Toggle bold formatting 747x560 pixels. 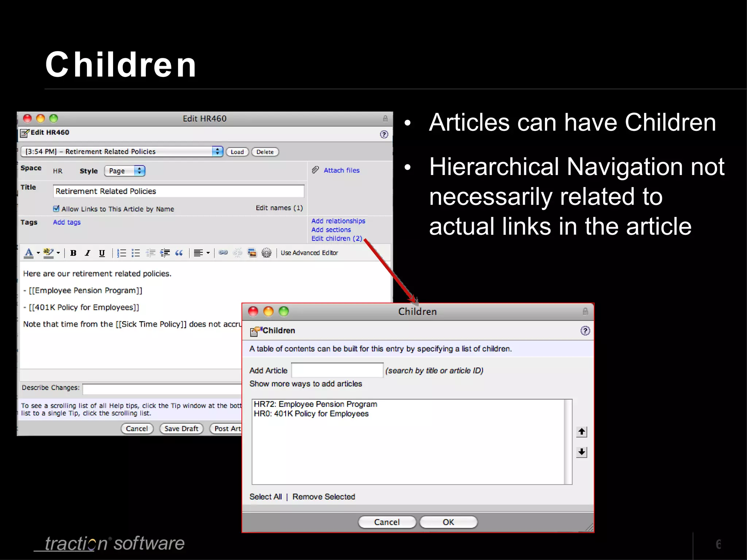tap(73, 253)
